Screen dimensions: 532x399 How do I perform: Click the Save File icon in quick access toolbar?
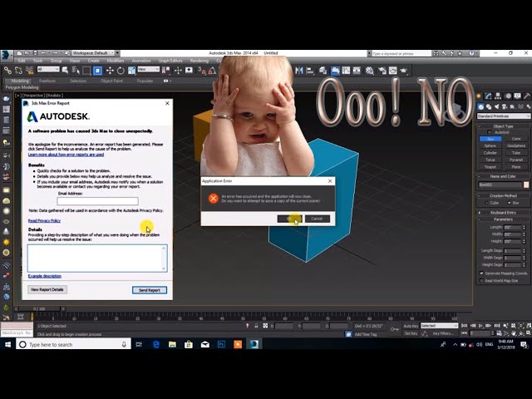point(35,53)
